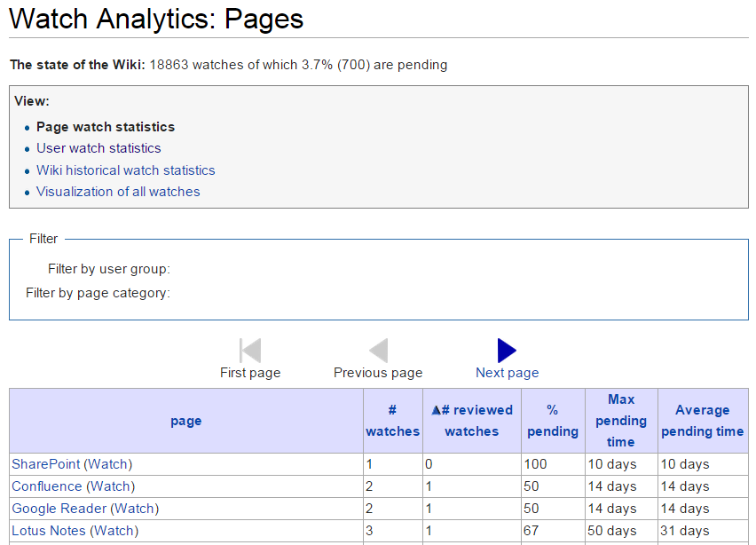Click 'Previous page' label text

coord(378,373)
